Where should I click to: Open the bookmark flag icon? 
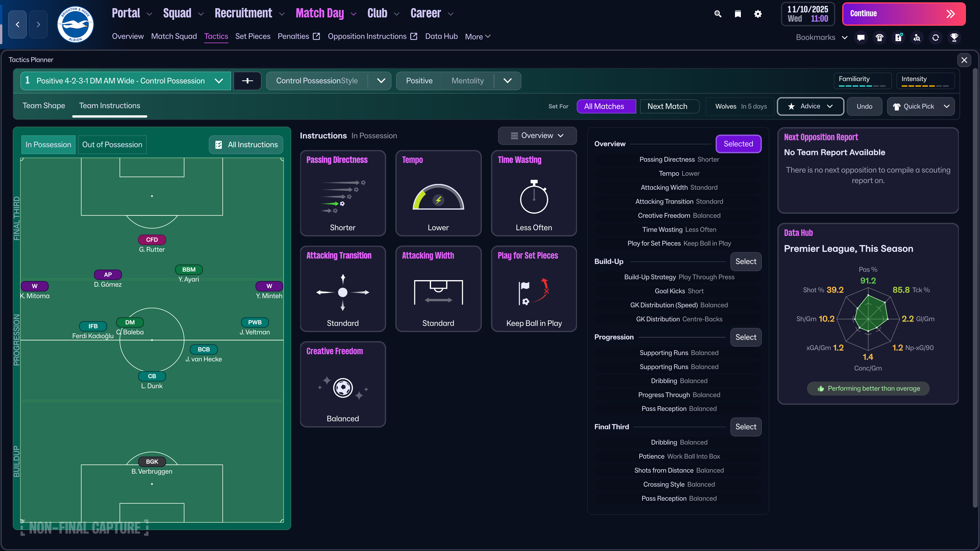738,14
